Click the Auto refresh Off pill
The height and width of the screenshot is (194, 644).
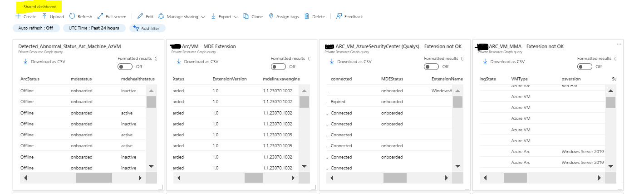click(35, 28)
